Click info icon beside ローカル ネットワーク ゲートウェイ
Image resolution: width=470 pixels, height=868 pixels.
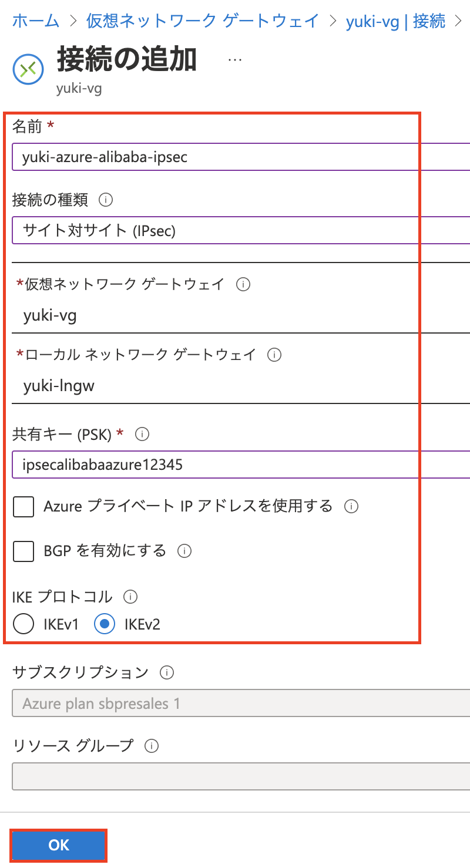(274, 355)
